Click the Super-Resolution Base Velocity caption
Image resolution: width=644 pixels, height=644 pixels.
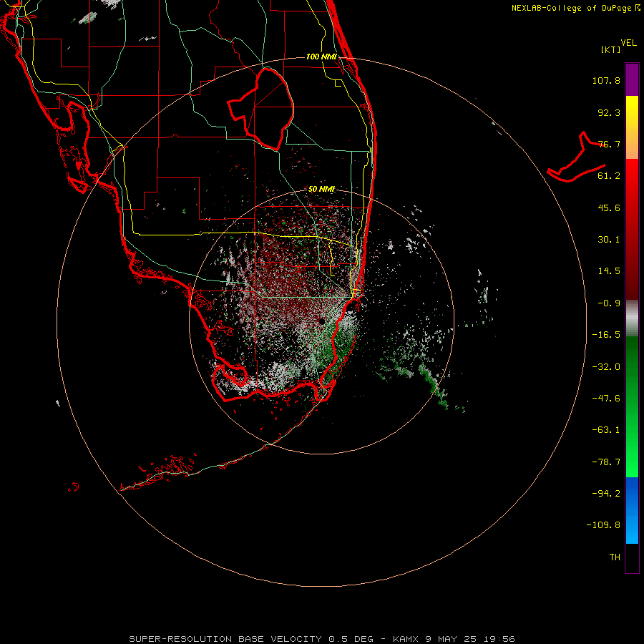(322, 639)
